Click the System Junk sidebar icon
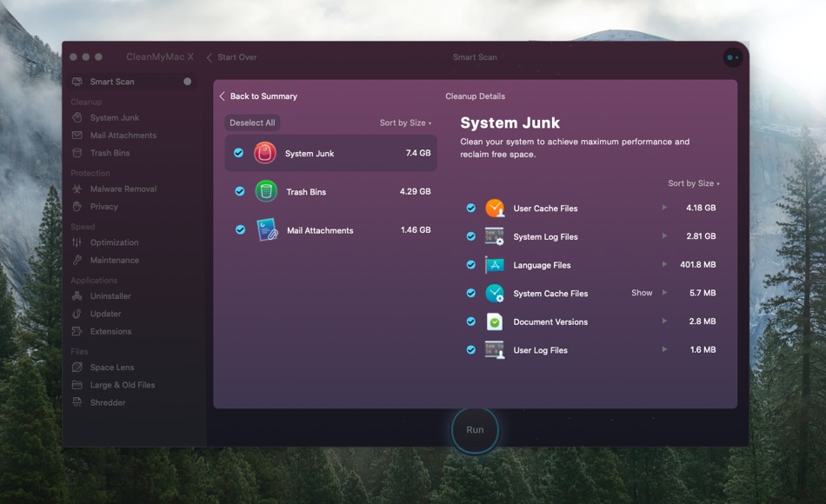 (x=77, y=117)
